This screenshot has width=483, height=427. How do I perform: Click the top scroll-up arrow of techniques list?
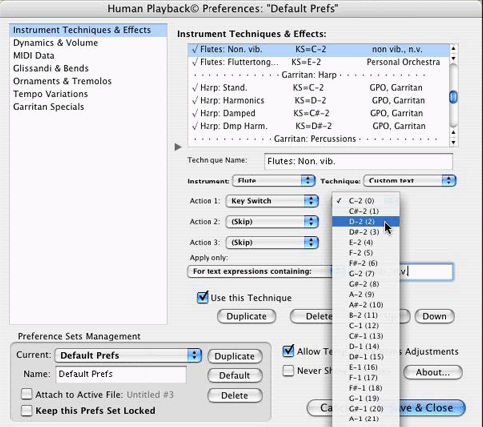(x=453, y=49)
